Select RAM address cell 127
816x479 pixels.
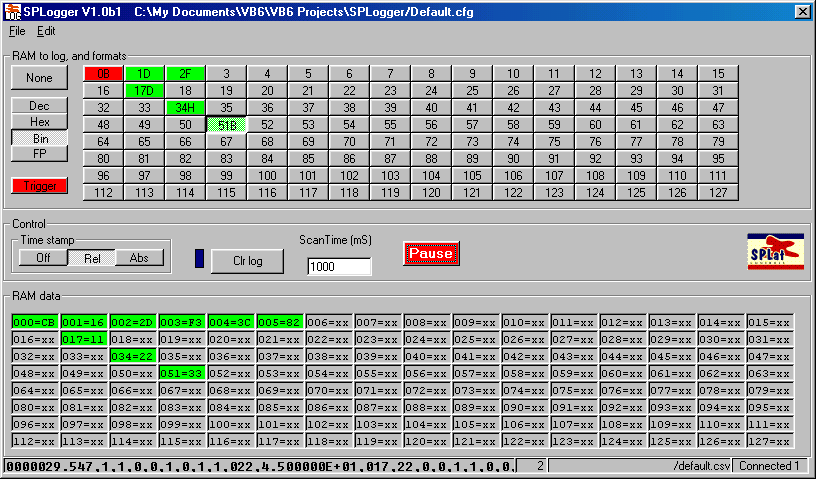pyautogui.click(x=717, y=192)
